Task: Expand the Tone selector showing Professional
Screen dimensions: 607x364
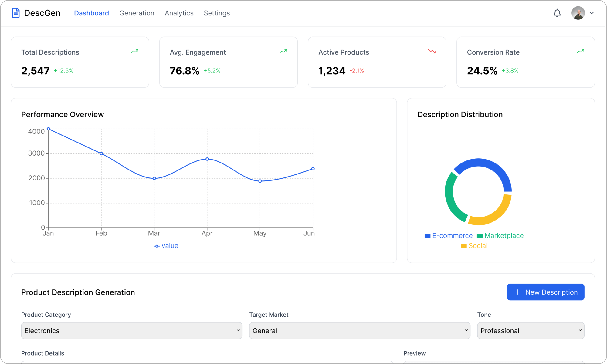Action: pos(531,331)
